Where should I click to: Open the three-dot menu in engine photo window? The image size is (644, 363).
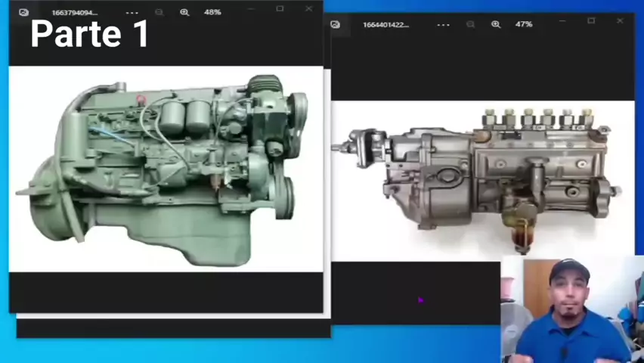pyautogui.click(x=132, y=13)
